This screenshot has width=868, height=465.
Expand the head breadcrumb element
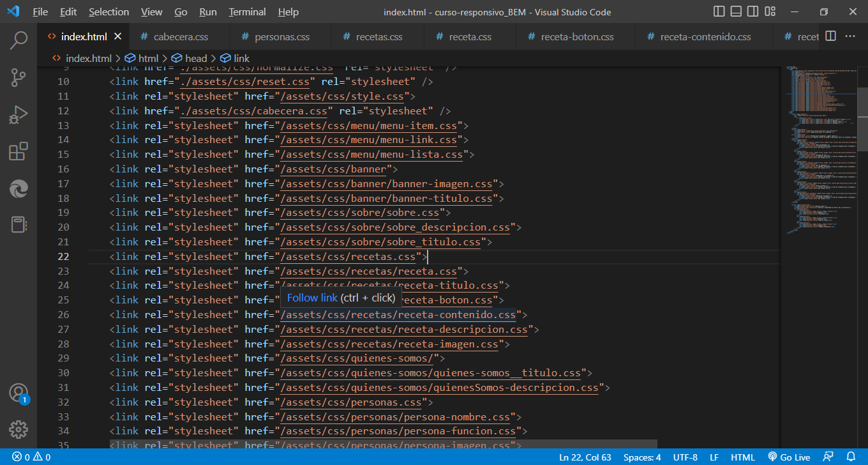pos(190,58)
